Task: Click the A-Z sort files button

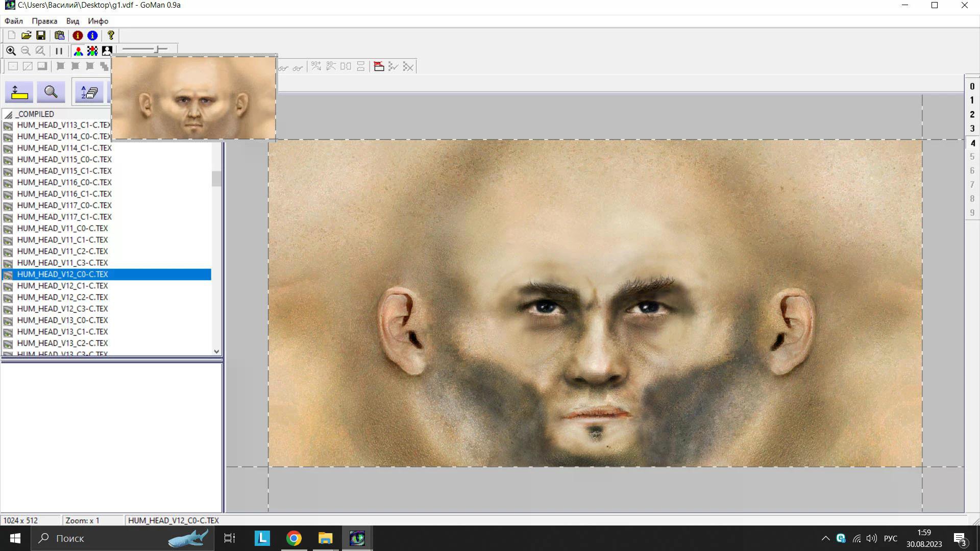Action: point(89,92)
